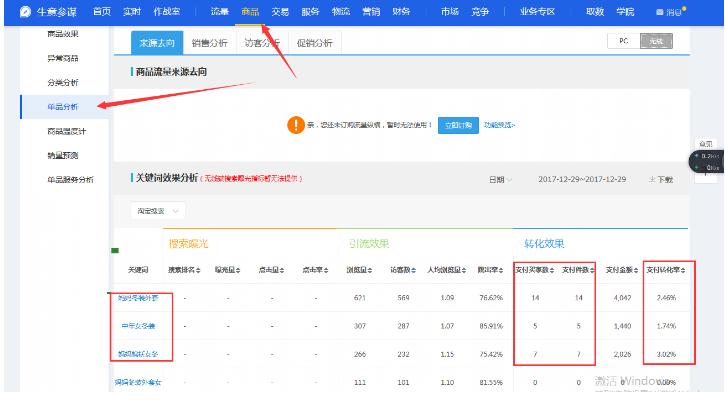The height and width of the screenshot is (404, 725).
Task: Select 单品分析 in the sidebar
Action: tap(63, 107)
